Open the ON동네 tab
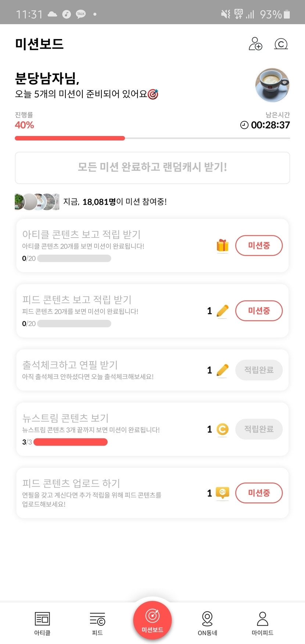The image size is (305, 644). (208, 623)
